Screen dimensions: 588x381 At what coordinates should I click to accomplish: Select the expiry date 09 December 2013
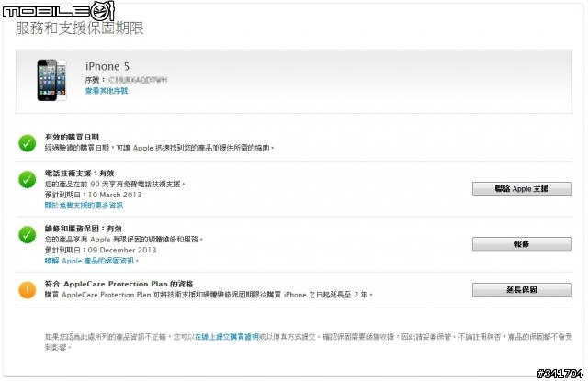point(122,250)
